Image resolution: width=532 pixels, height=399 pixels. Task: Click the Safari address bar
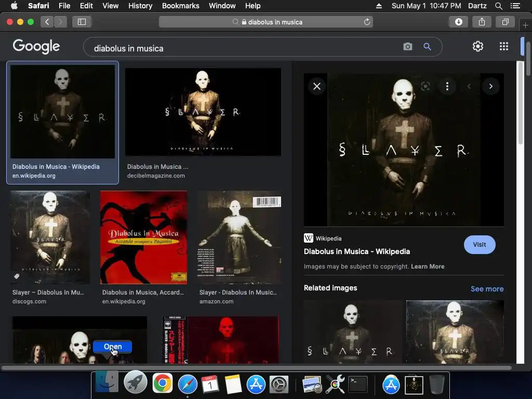[265, 22]
